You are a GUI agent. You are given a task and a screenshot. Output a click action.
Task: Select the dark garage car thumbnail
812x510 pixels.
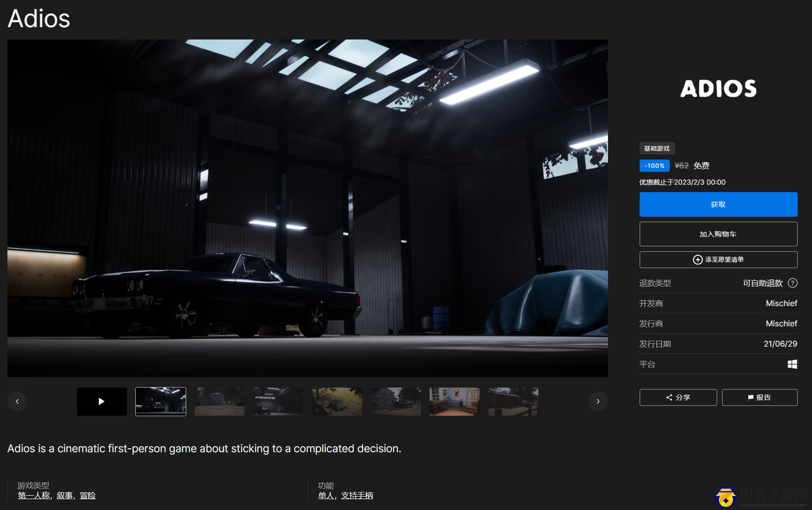pyautogui.click(x=161, y=401)
